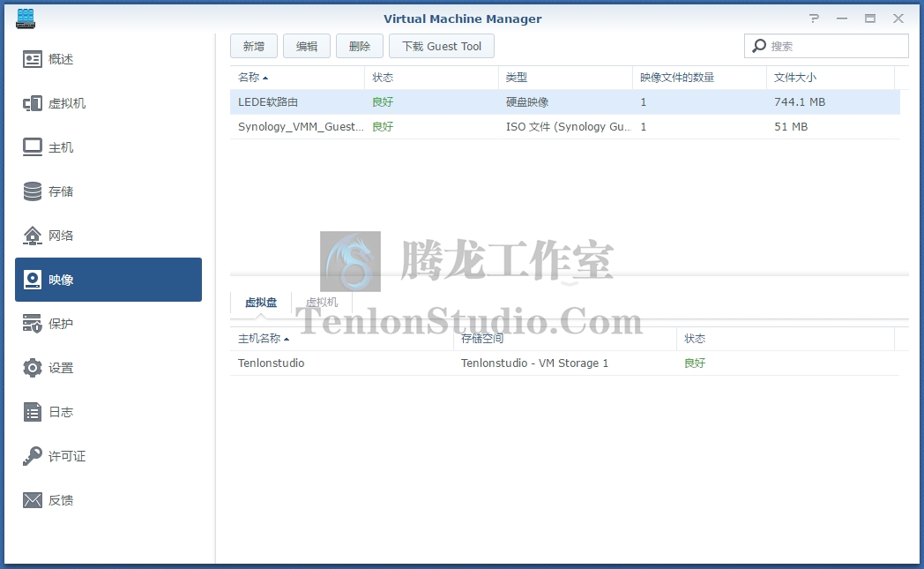Select the Tenlonstudio host row

565,363
